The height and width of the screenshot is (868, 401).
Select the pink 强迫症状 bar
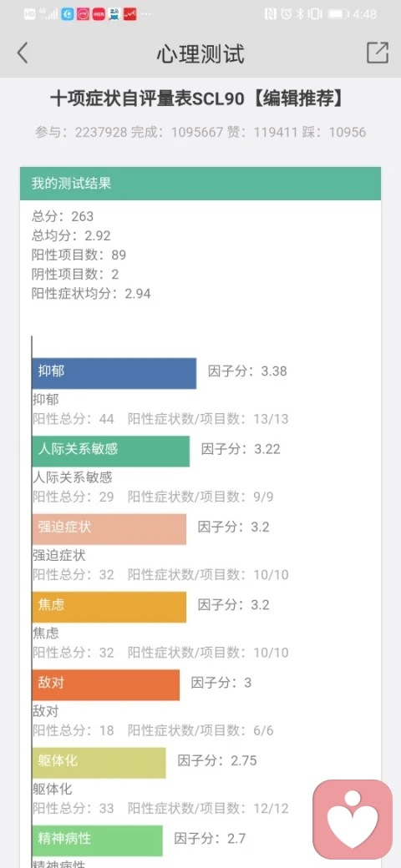click(x=109, y=529)
